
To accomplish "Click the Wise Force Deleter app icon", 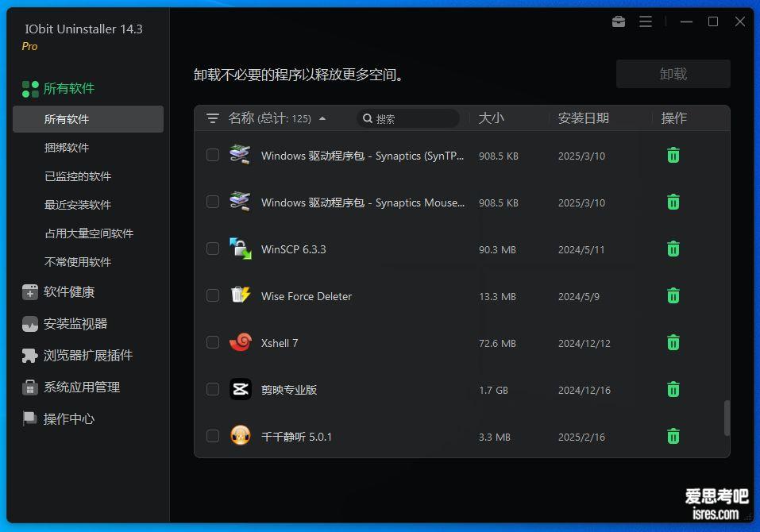I will 241,295.
